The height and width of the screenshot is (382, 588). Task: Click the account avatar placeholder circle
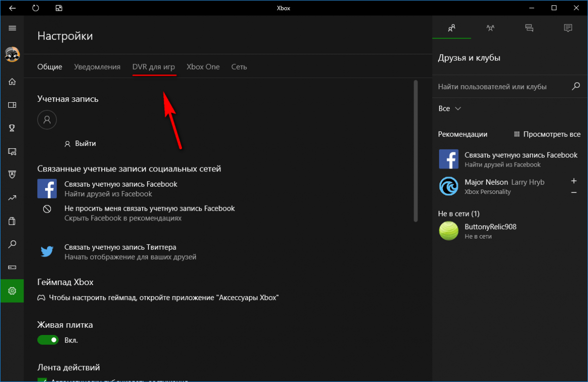point(47,119)
